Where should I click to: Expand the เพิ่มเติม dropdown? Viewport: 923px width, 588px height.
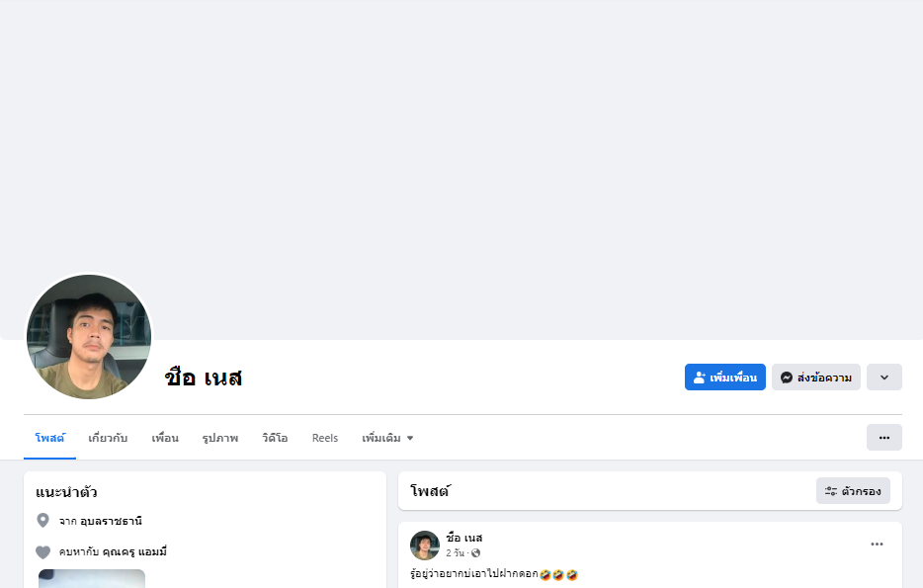tap(387, 438)
